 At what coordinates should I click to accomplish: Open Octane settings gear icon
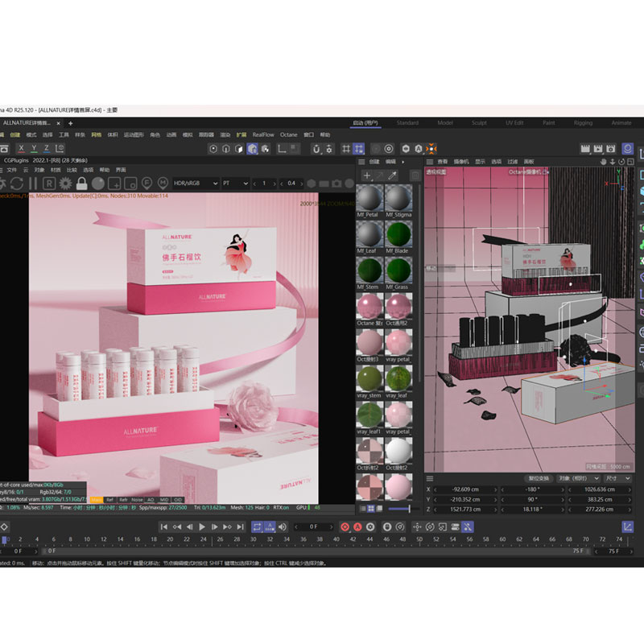65,184
